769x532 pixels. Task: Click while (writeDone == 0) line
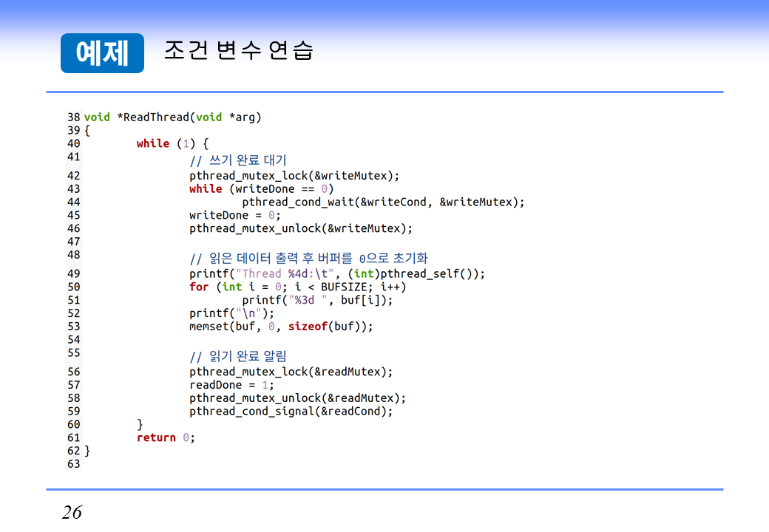(262, 189)
